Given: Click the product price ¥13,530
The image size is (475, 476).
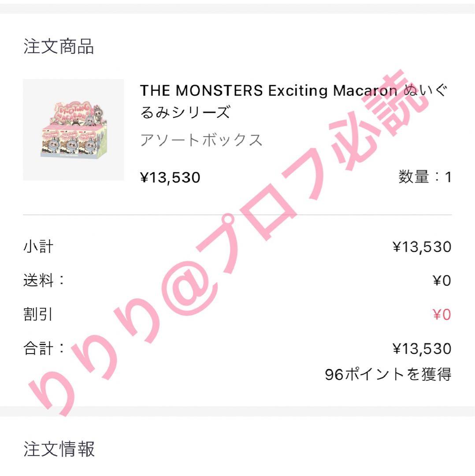Looking at the screenshot, I should click(x=170, y=177).
